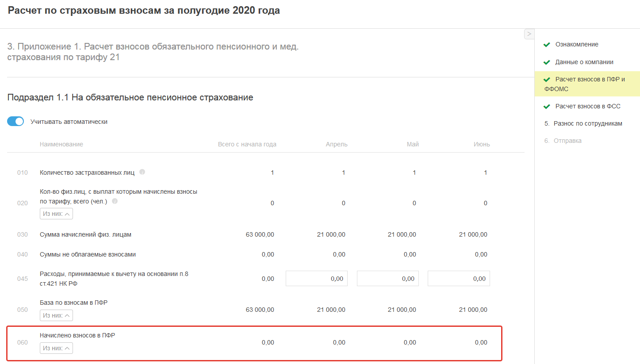Toggle the Учитывать автоматически switch
The width and height of the screenshot is (640, 364).
click(15, 122)
